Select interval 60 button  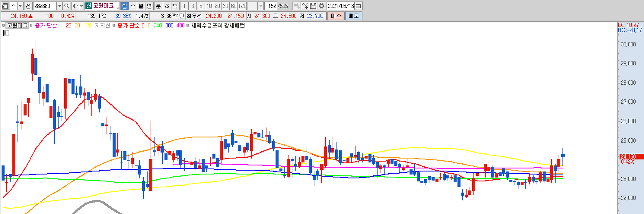click(233, 6)
